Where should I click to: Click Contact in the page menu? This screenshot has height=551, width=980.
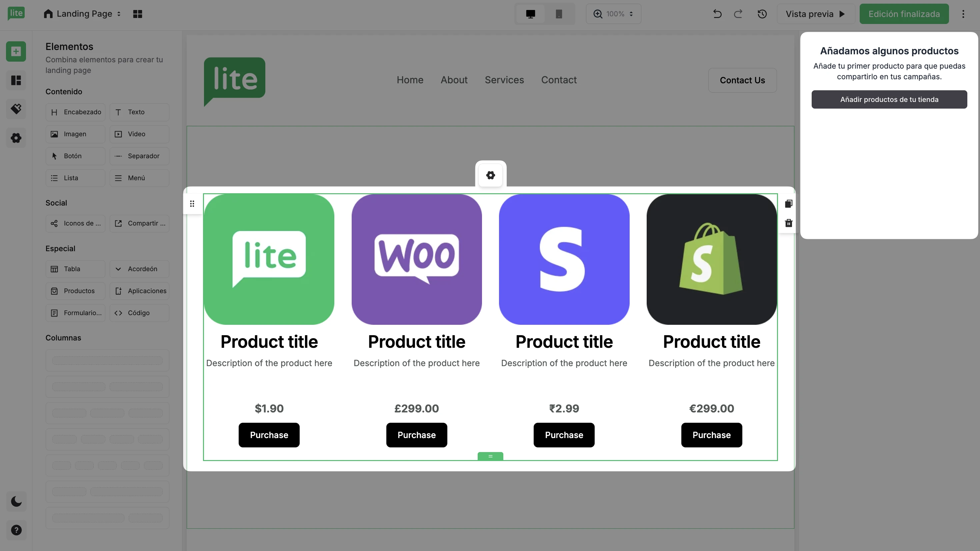pyautogui.click(x=559, y=80)
